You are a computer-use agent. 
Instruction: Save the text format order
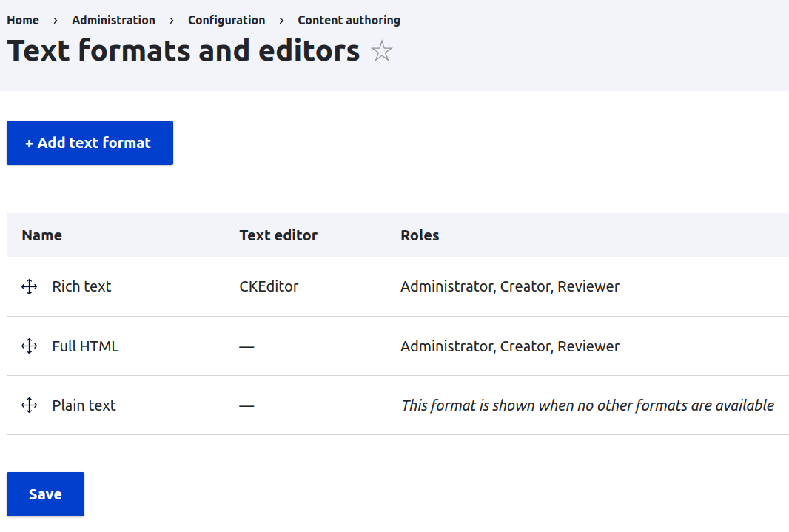point(45,494)
